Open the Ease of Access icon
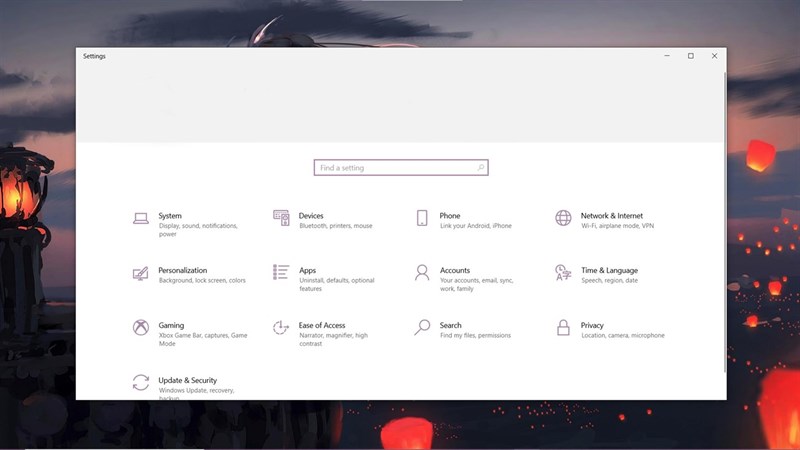Image resolution: width=800 pixels, height=450 pixels. pos(281,328)
